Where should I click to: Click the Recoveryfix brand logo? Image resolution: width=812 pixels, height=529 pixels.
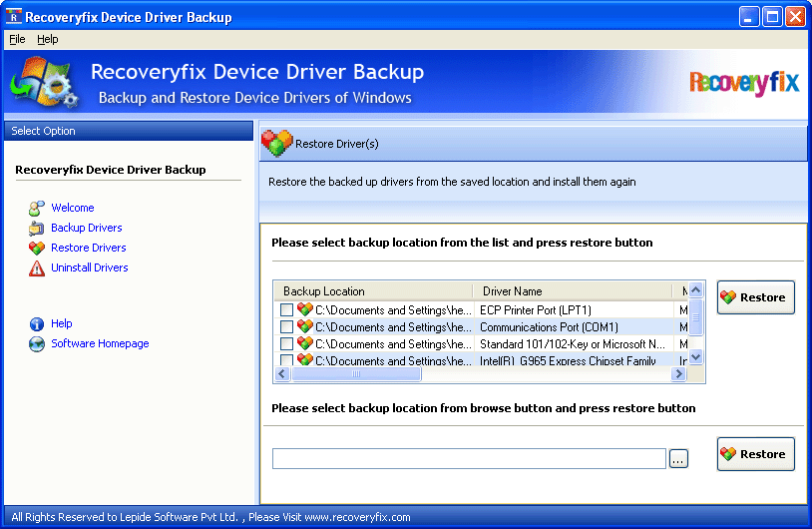point(744,83)
